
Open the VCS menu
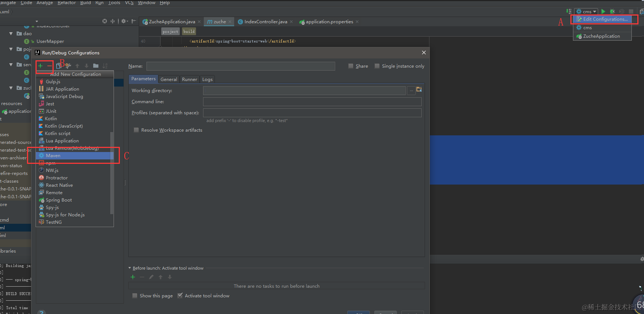[129, 3]
